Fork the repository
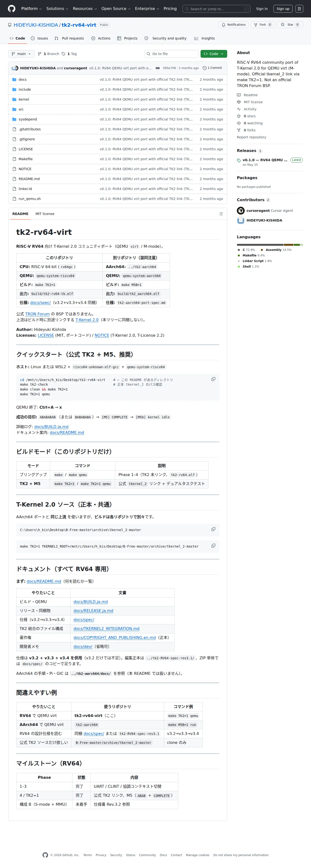 click(x=263, y=24)
